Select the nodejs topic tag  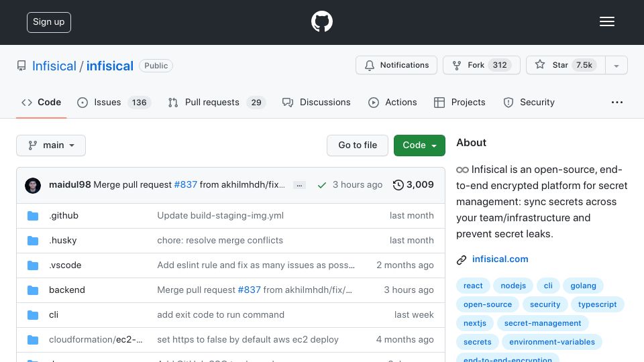pyautogui.click(x=513, y=286)
